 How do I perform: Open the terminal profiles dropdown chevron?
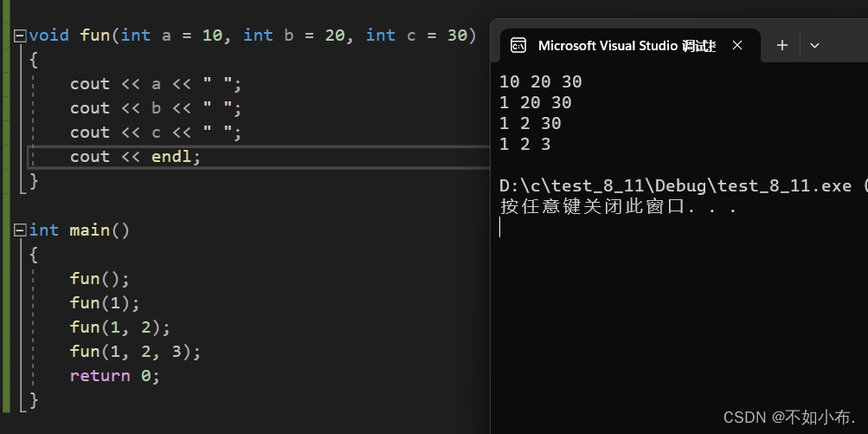pos(814,45)
